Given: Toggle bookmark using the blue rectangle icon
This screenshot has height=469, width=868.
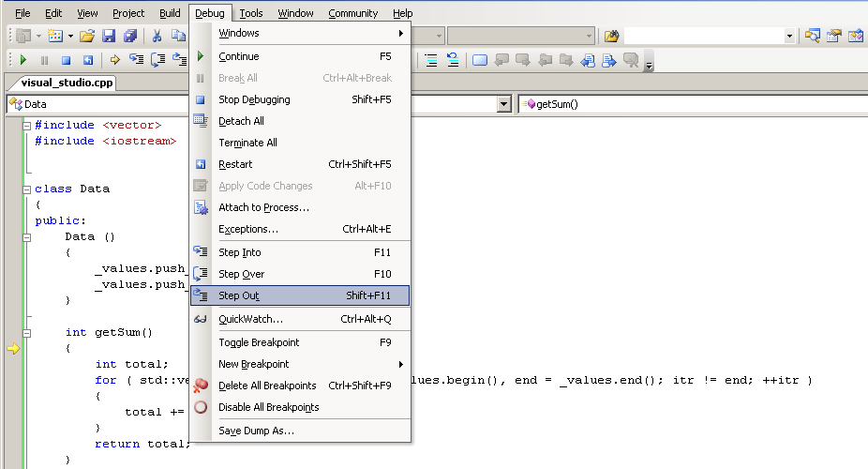Looking at the screenshot, I should pyautogui.click(x=480, y=60).
